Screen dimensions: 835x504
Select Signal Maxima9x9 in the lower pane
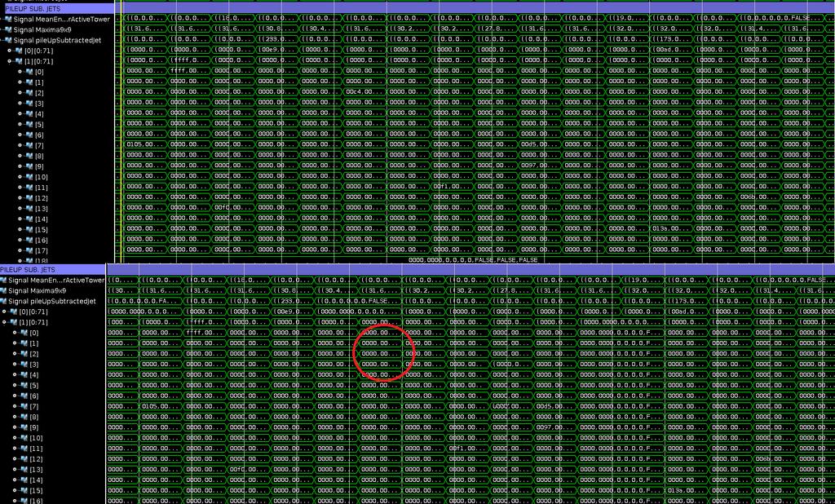38,291
